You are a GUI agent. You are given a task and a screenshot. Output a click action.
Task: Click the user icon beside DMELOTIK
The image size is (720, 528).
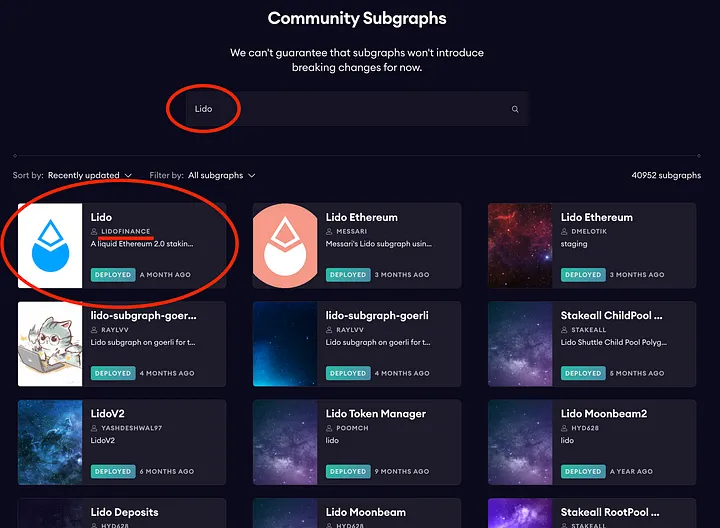(564, 231)
